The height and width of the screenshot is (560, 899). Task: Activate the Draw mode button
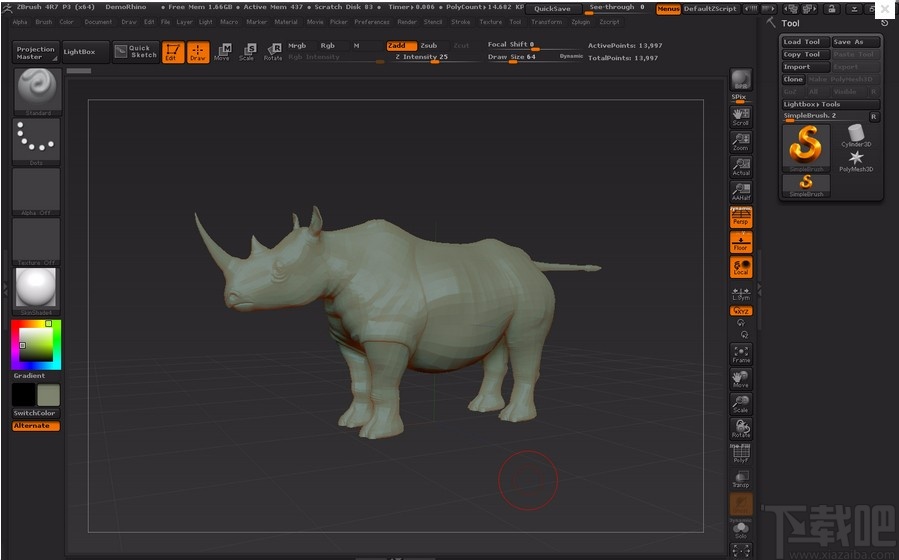click(198, 52)
